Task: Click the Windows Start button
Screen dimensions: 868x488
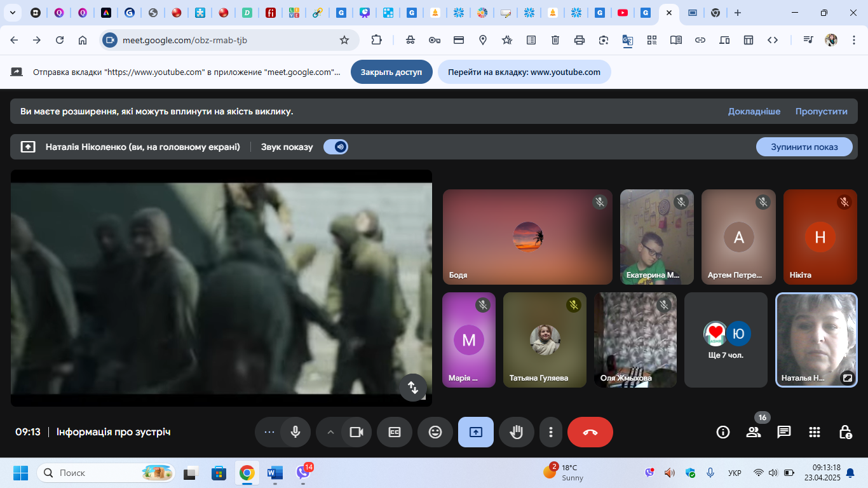Action: coord(21,473)
